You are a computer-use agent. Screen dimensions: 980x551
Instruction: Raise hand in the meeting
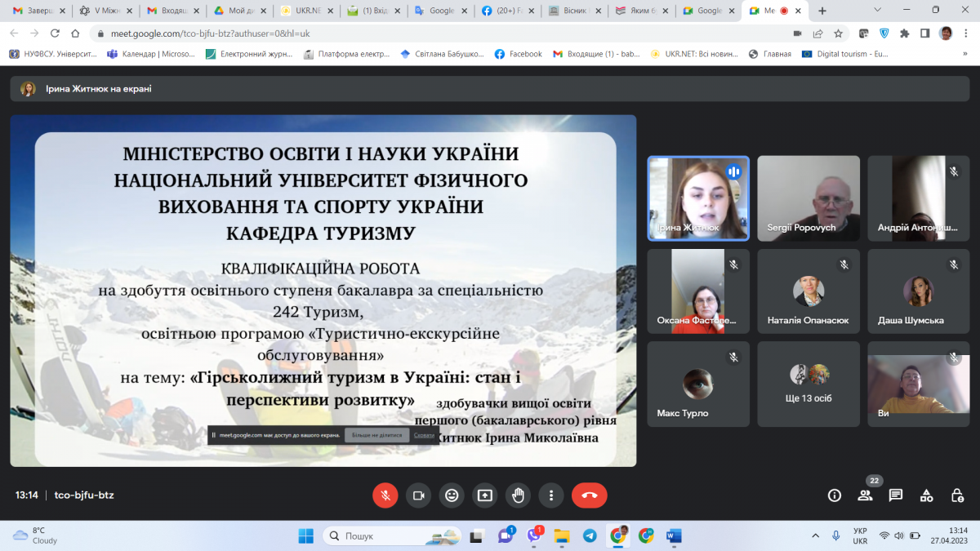[x=518, y=495]
